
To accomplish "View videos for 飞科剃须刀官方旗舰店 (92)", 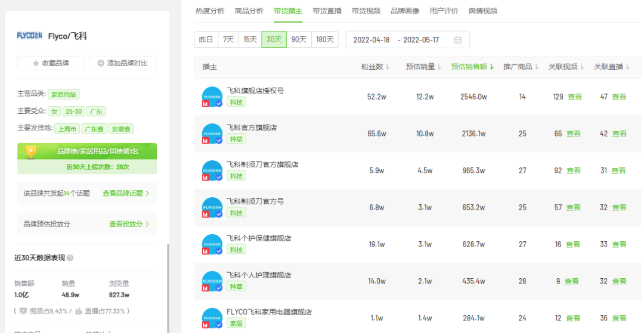I will click(x=574, y=170).
